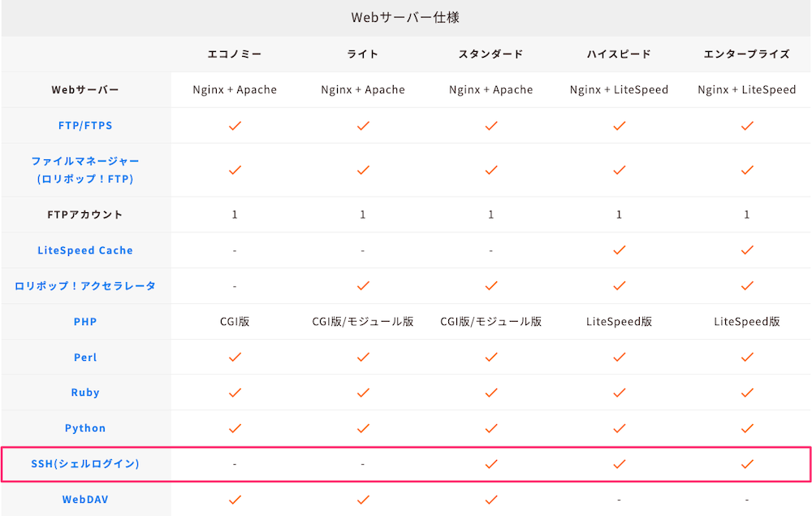Click the Python checkmark under エンタープライズ plan
812x516 pixels.
click(746, 428)
